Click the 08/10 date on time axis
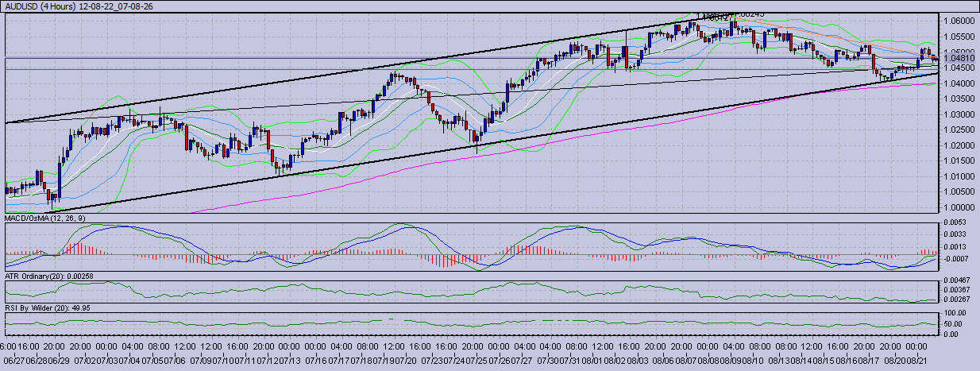980x371 pixels. tap(754, 360)
